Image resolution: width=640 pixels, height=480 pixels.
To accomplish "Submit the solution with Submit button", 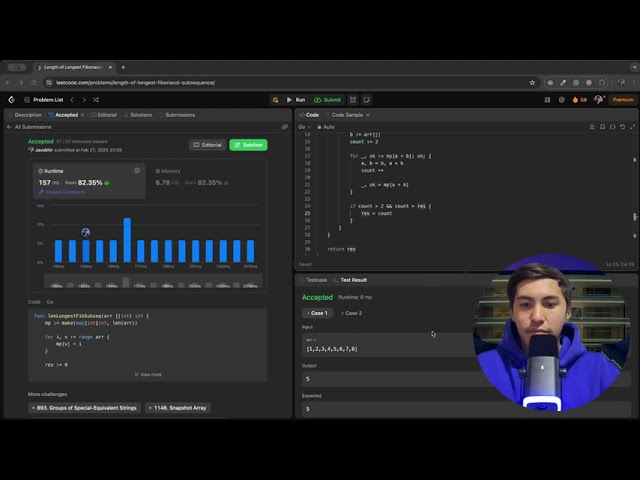I will click(327, 100).
